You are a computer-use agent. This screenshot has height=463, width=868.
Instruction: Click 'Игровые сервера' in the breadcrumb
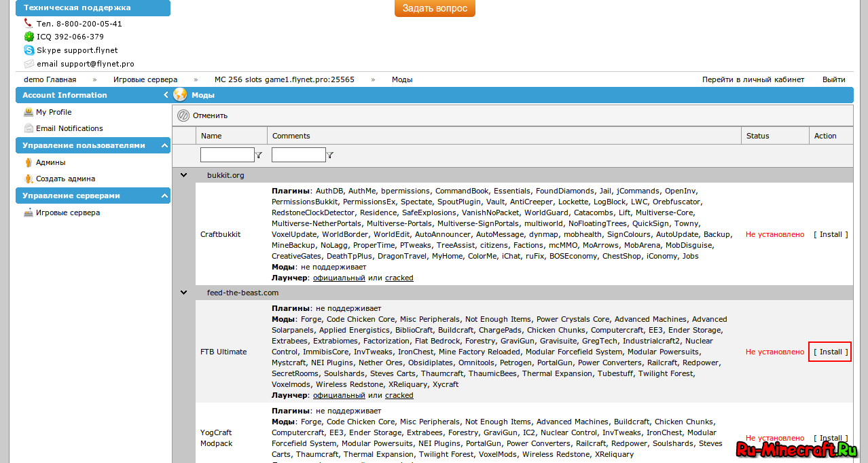(145, 79)
